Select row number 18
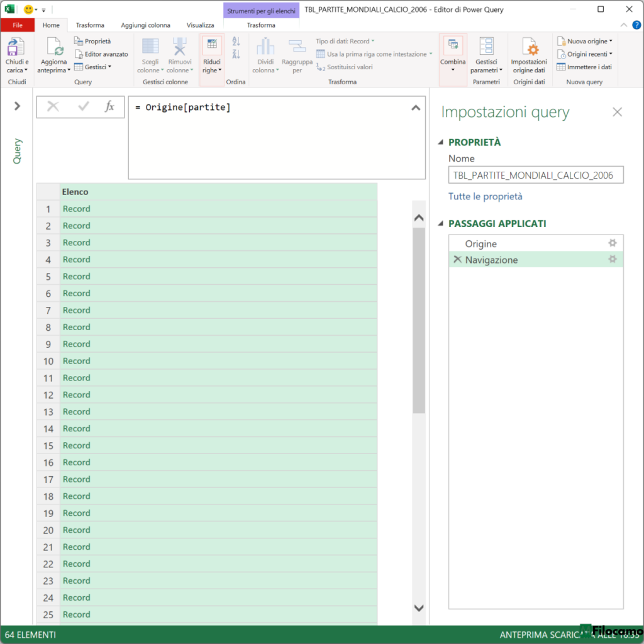Viewport: 644px width, 644px height. tap(48, 497)
